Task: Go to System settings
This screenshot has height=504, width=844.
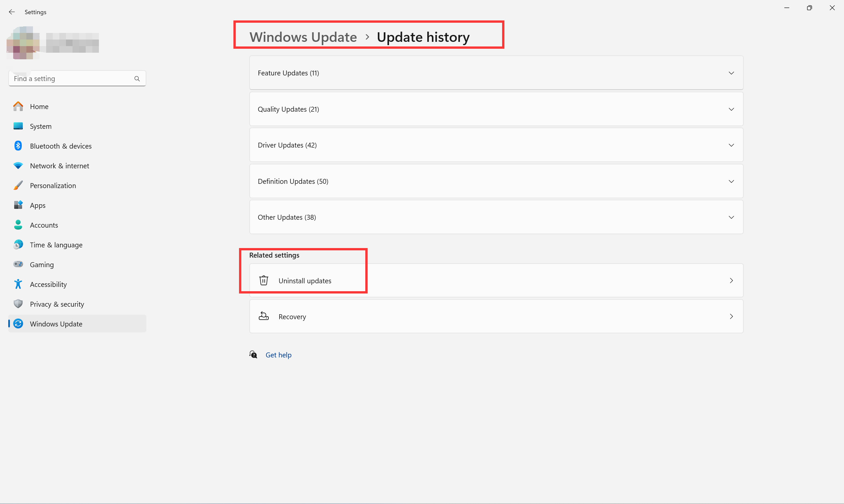Action: (77, 126)
